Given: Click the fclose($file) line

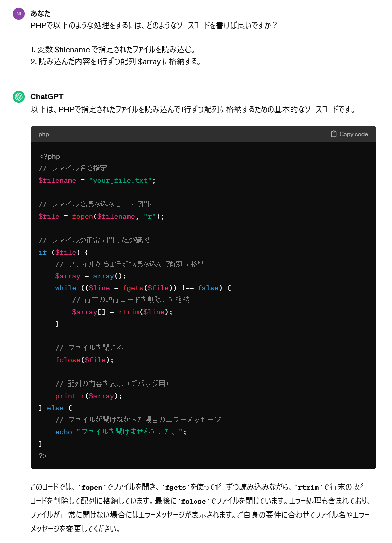Looking at the screenshot, I should tap(84, 360).
